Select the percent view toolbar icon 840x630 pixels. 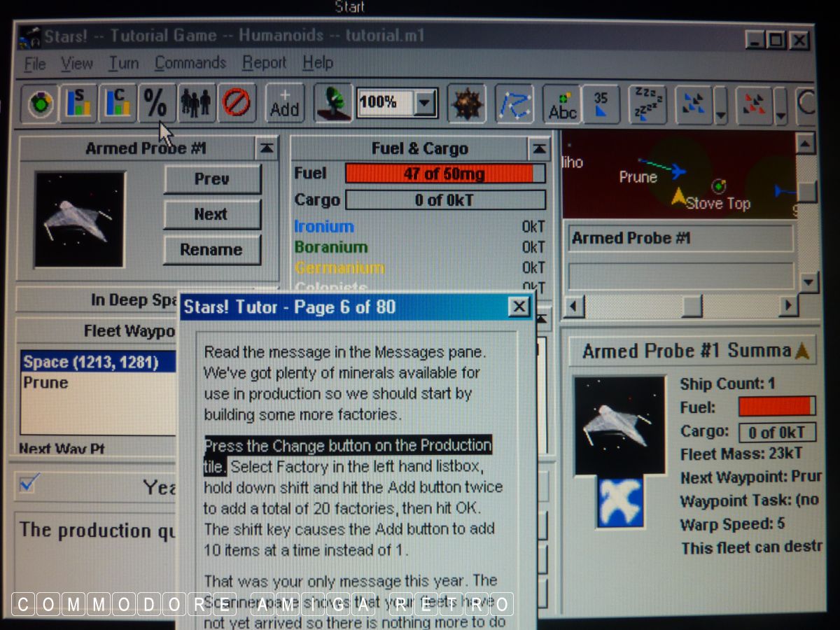click(156, 104)
